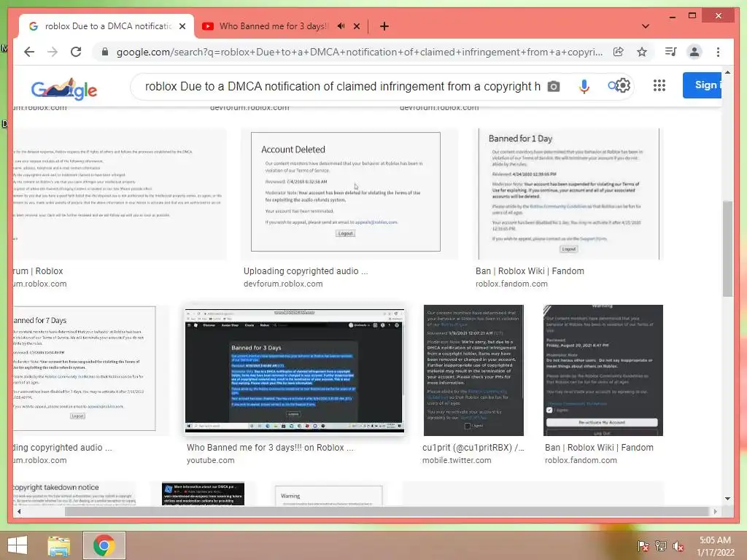Click the horizontal scrollbar thumb
This screenshot has width=747, height=560.
coord(387,511)
